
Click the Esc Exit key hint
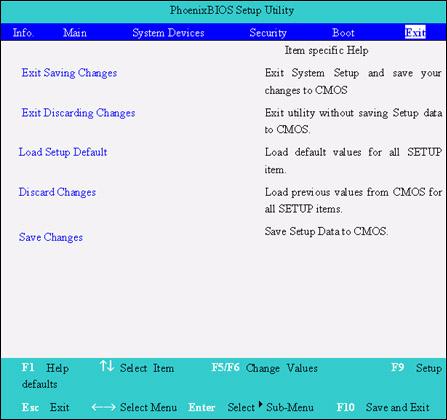pyautogui.click(x=45, y=407)
